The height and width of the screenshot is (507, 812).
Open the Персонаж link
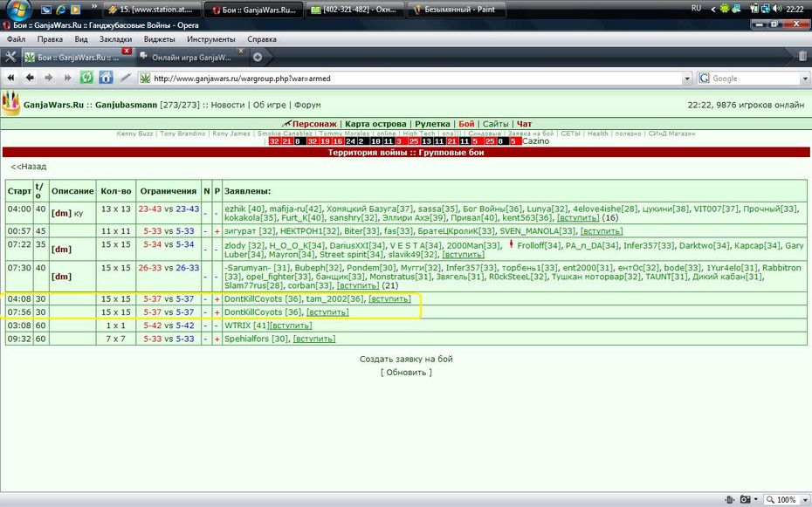point(314,124)
